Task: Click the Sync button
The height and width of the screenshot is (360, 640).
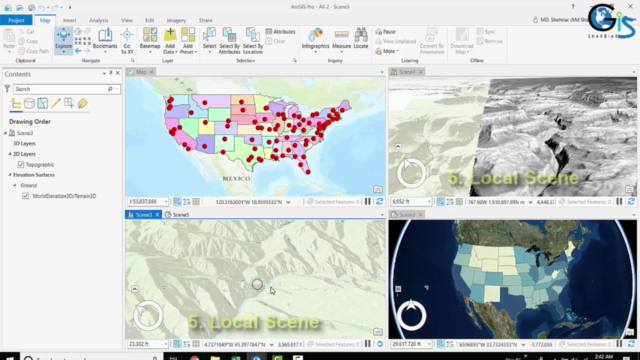Action: (486, 31)
